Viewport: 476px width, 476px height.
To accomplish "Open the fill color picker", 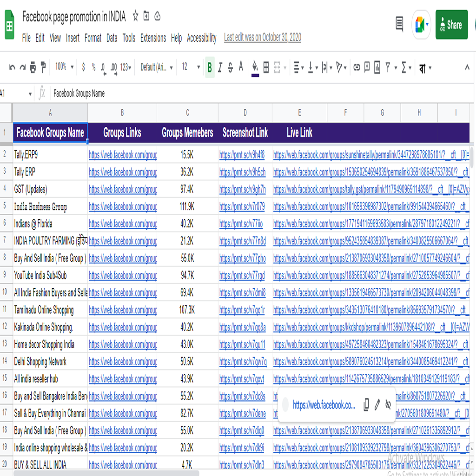I will pyautogui.click(x=255, y=68).
